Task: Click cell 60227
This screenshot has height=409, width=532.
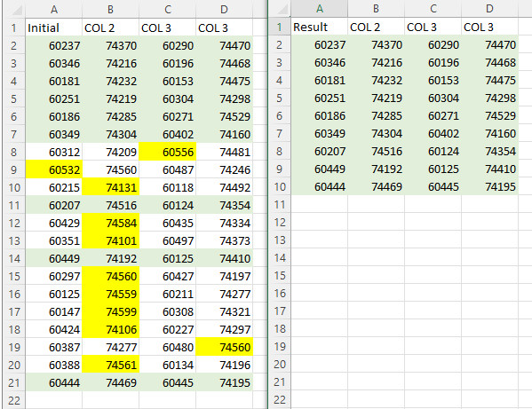Action: coord(168,329)
